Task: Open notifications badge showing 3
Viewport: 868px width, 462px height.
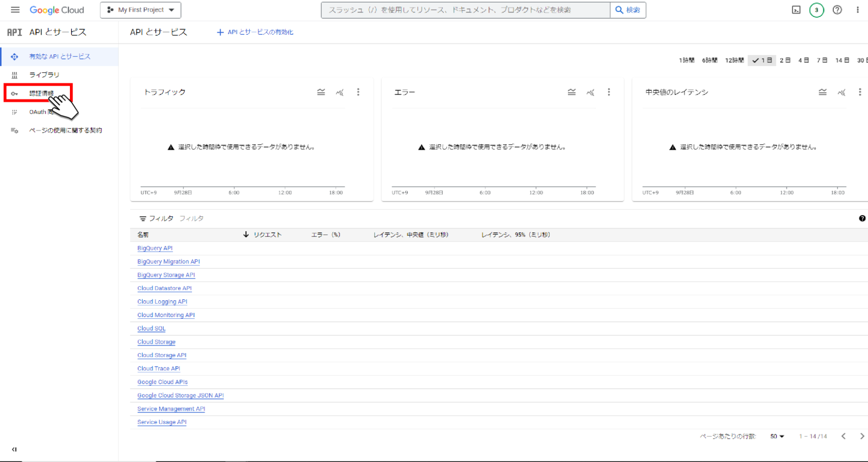Action: pyautogui.click(x=816, y=10)
